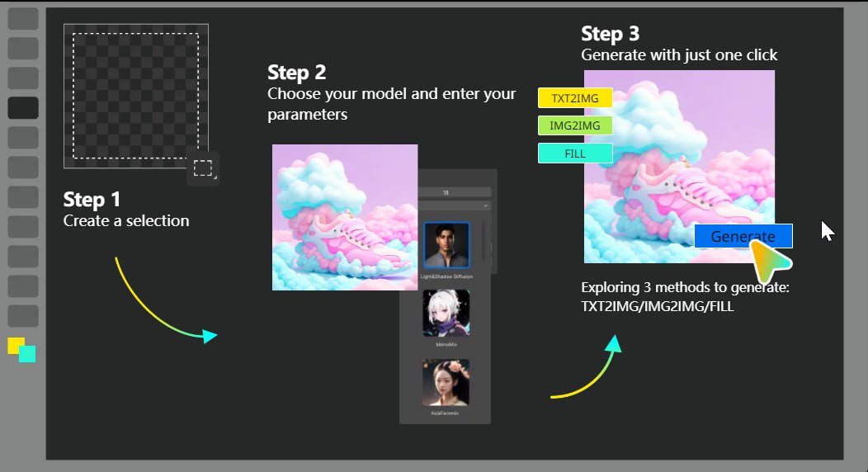Choose the yellow TXT2IMG method button
The image size is (868, 472).
(x=574, y=97)
